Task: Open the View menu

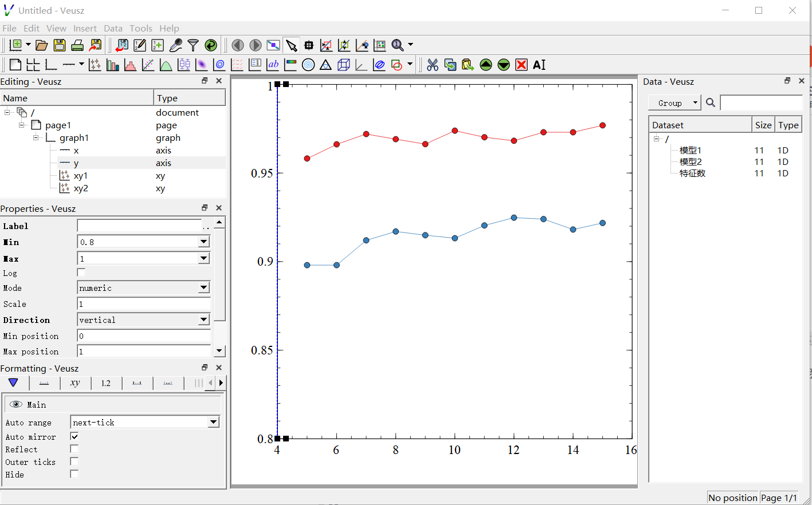Action: [56, 28]
